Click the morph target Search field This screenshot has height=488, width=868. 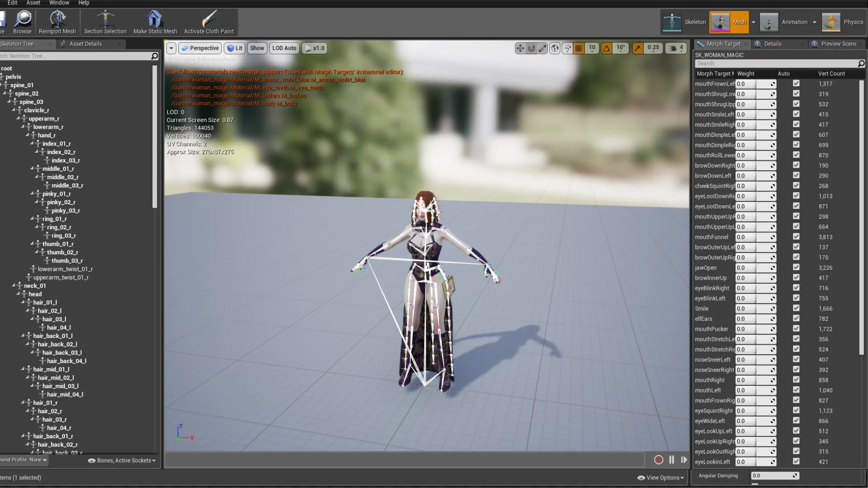click(x=776, y=64)
